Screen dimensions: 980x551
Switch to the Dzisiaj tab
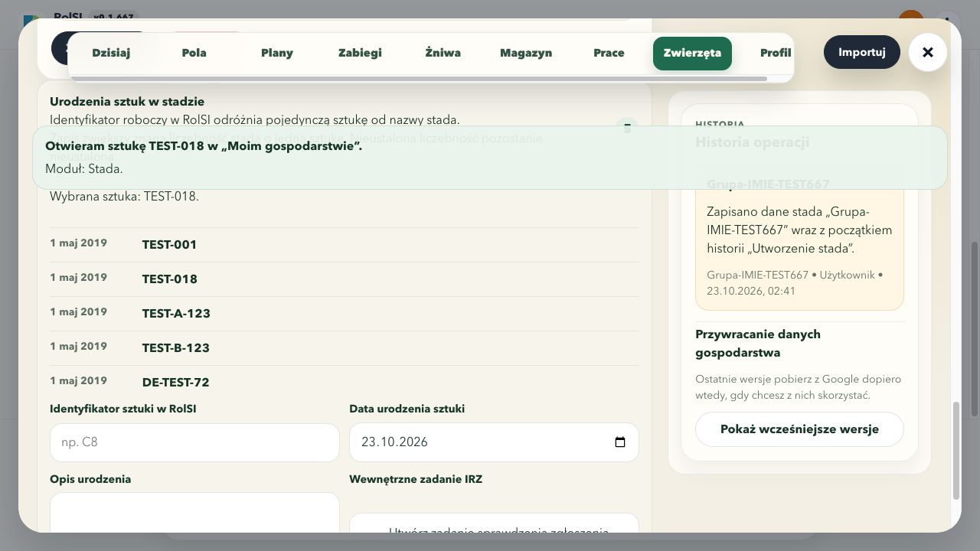(111, 53)
